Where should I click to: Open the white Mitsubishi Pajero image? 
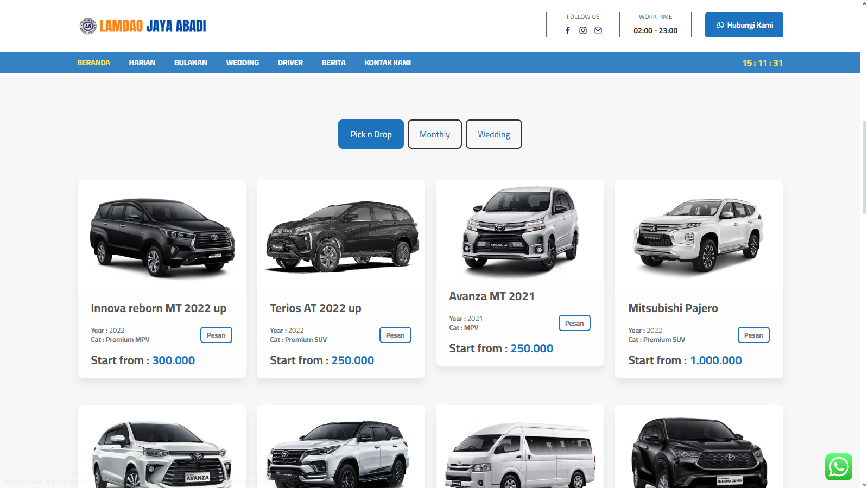point(699,236)
